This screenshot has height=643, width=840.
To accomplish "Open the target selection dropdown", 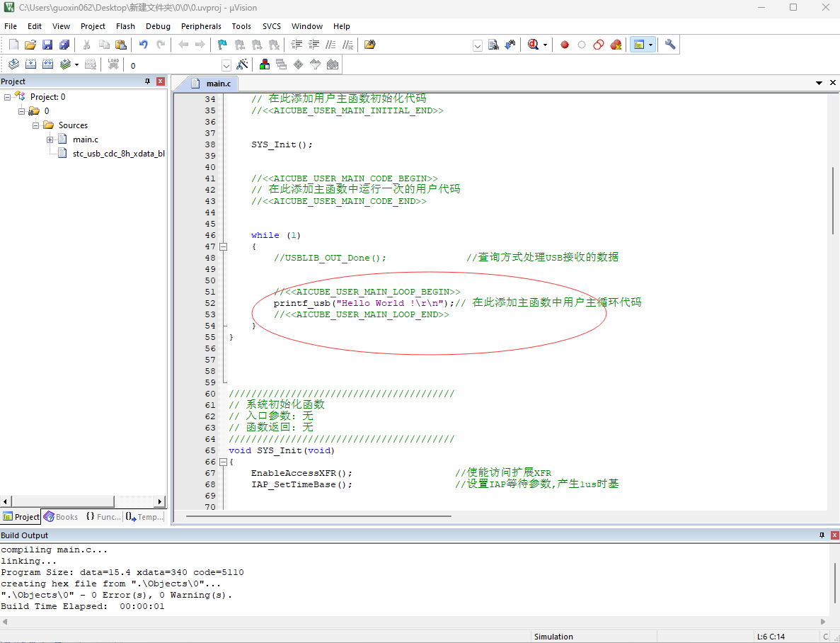I will coord(226,65).
